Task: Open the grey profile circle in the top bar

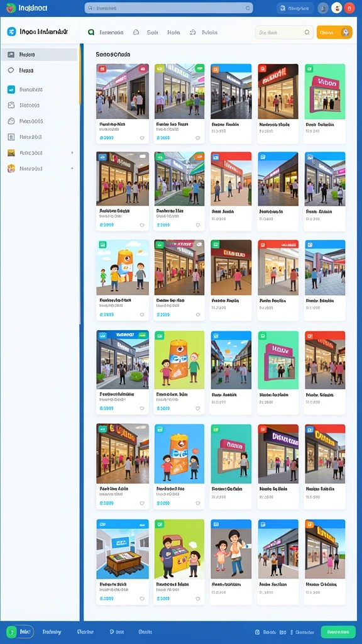Action: (323, 8)
